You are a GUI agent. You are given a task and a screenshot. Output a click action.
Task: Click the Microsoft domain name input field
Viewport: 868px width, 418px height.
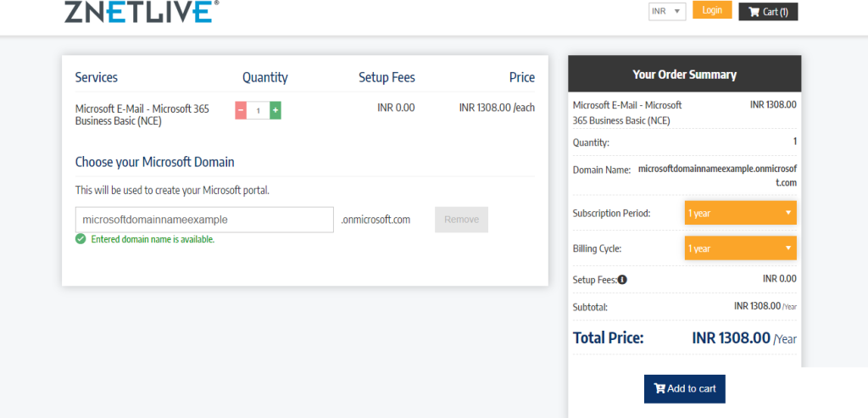(x=204, y=220)
